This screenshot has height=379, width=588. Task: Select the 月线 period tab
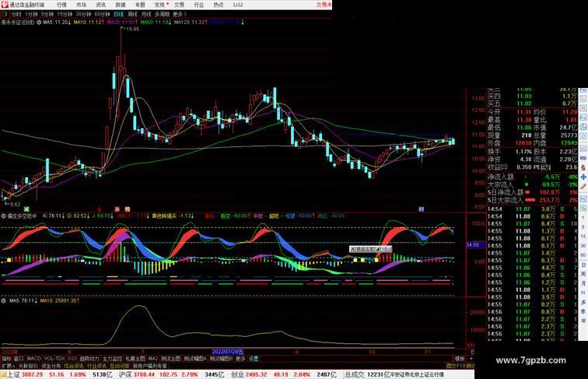coord(146,14)
